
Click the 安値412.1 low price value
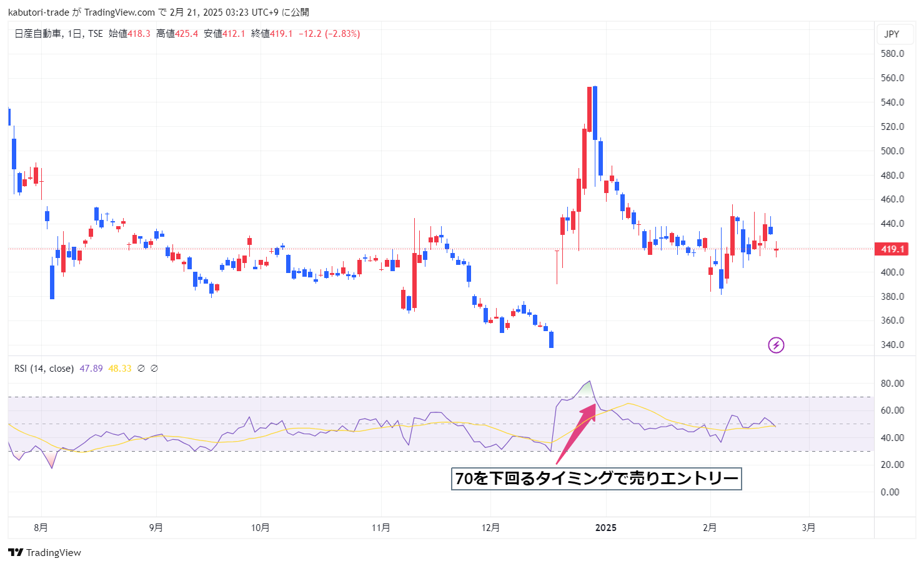[224, 34]
